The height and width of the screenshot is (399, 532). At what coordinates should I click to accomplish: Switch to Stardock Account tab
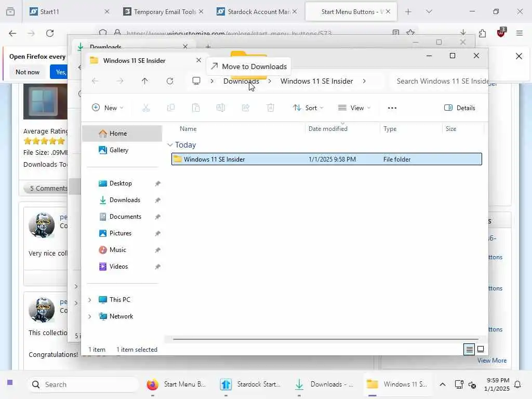[x=258, y=11]
